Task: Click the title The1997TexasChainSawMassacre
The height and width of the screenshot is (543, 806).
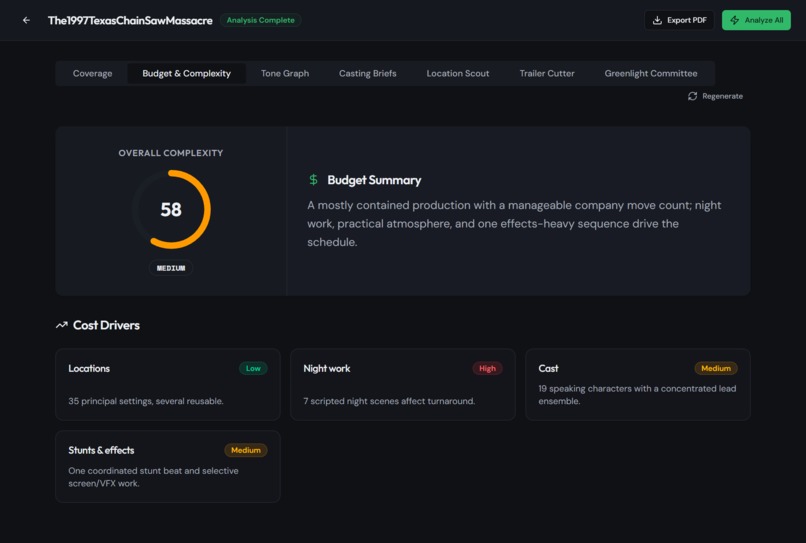Action: (x=130, y=21)
